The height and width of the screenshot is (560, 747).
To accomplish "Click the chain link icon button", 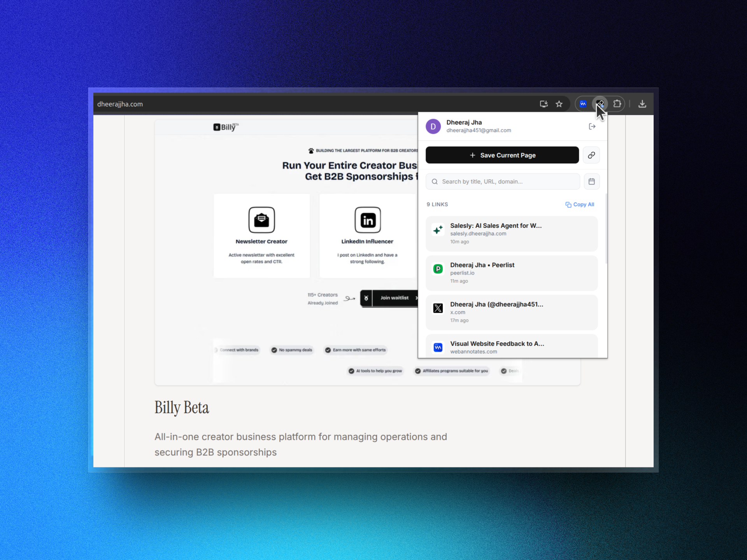I will click(591, 155).
